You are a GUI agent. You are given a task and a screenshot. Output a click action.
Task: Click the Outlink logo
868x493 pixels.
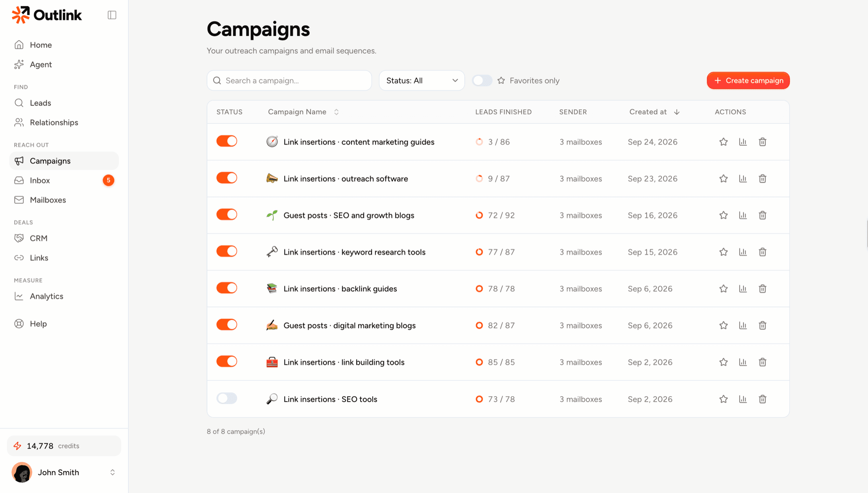pos(46,15)
